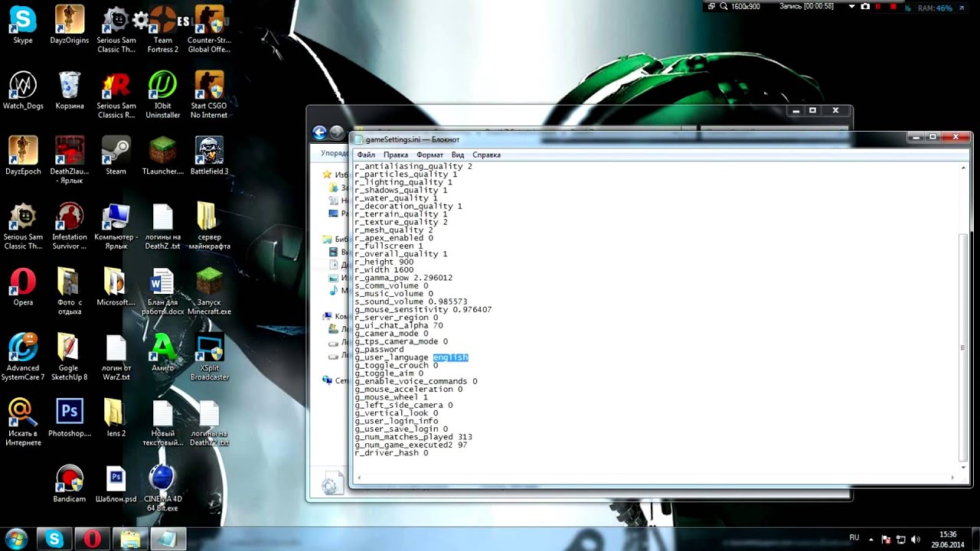Launch XSplit Broadcaster shortcut
The height and width of the screenshot is (551, 980).
click(x=209, y=357)
